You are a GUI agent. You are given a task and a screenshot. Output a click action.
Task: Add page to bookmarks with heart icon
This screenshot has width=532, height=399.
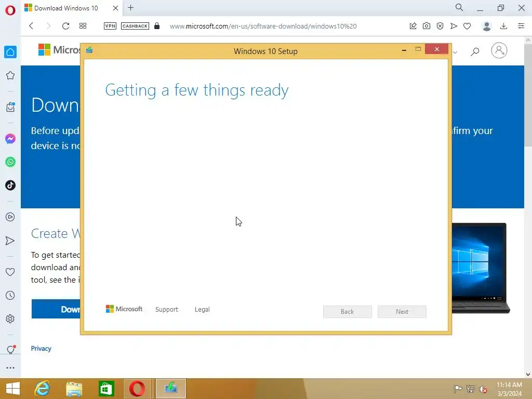pyautogui.click(x=467, y=26)
